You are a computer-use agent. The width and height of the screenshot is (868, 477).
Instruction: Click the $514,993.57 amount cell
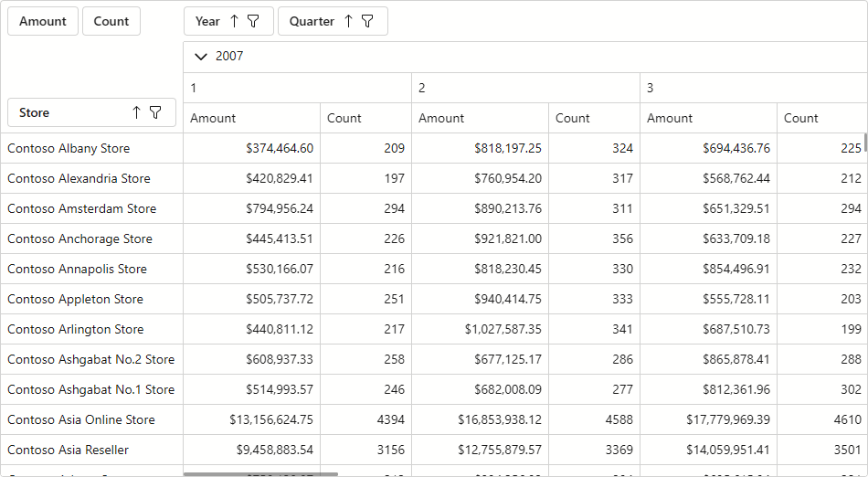(252, 389)
